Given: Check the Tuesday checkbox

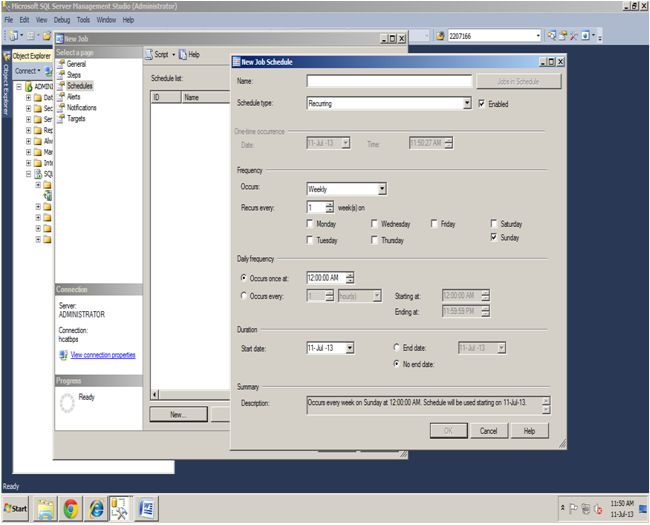Looking at the screenshot, I should click(310, 240).
